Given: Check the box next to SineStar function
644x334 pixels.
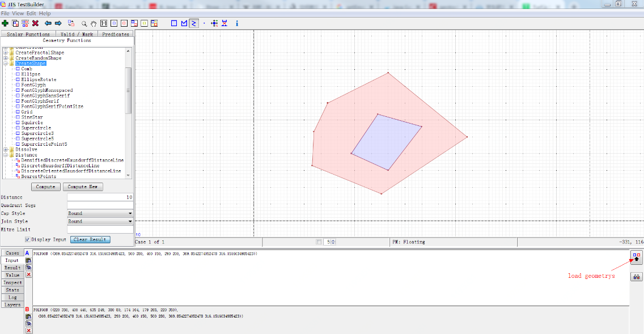Looking at the screenshot, I should 18,117.
